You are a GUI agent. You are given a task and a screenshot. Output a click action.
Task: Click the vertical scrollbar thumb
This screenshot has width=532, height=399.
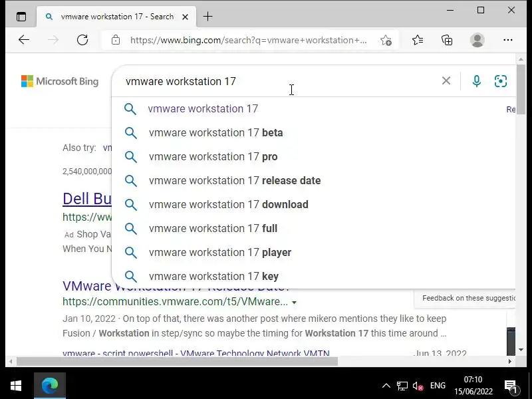tap(521, 90)
